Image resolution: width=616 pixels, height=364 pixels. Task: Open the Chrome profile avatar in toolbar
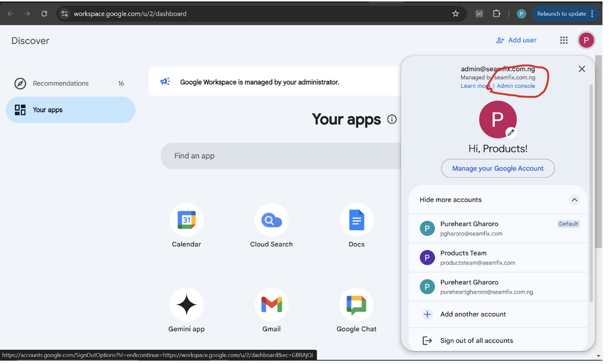(x=521, y=14)
